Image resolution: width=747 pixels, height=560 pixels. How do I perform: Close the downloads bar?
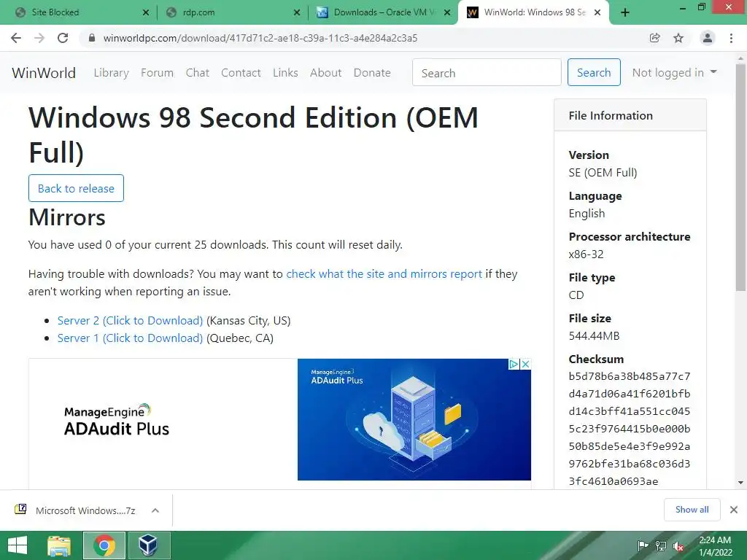pyautogui.click(x=734, y=510)
